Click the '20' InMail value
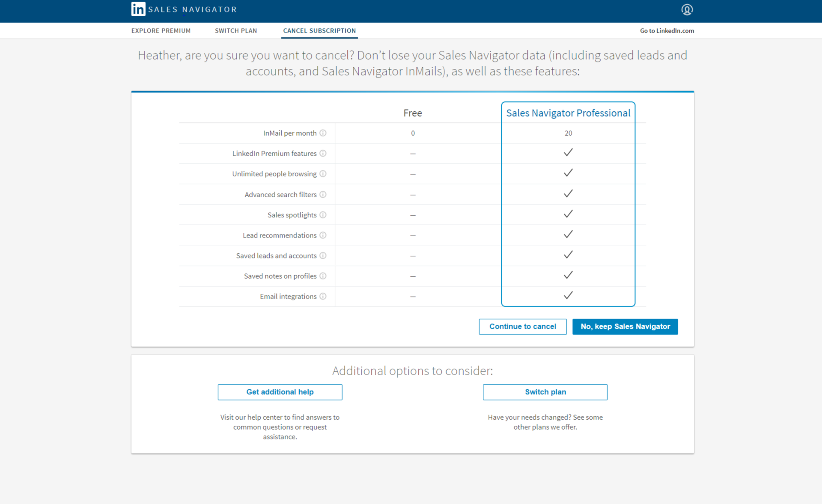Viewport: 822px width, 504px height. [568, 133]
